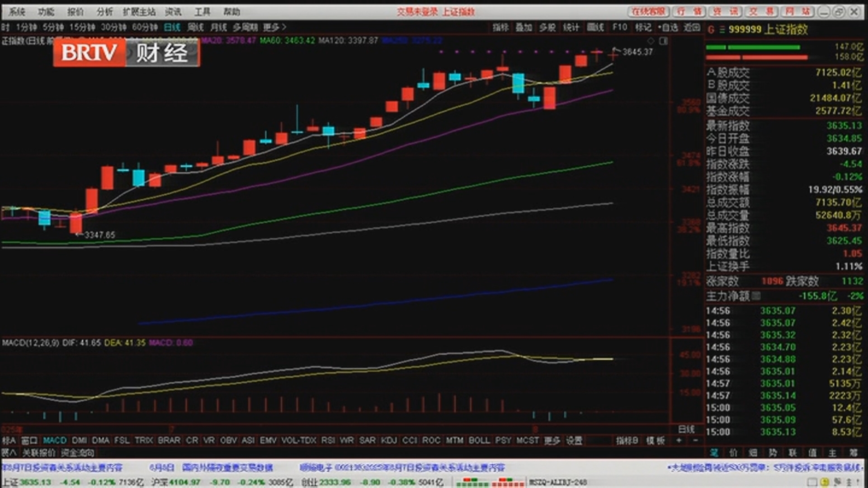Click the 在线客服 button
Image resolution: width=868 pixels, height=488 pixels.
point(648,12)
